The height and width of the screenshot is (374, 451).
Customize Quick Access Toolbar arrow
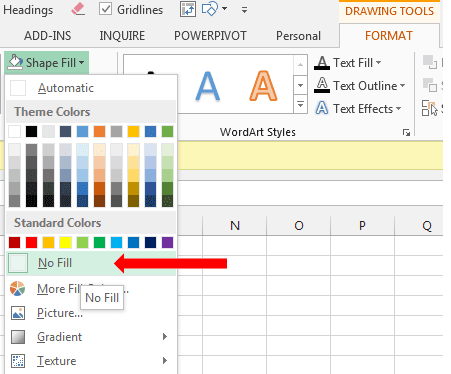tap(244, 10)
